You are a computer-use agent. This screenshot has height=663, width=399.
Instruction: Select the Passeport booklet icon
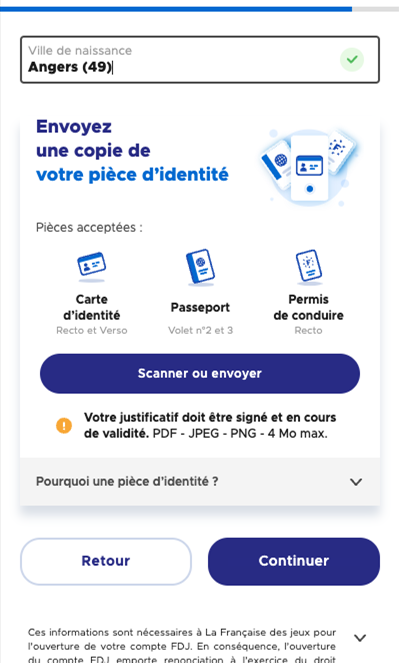click(x=200, y=267)
